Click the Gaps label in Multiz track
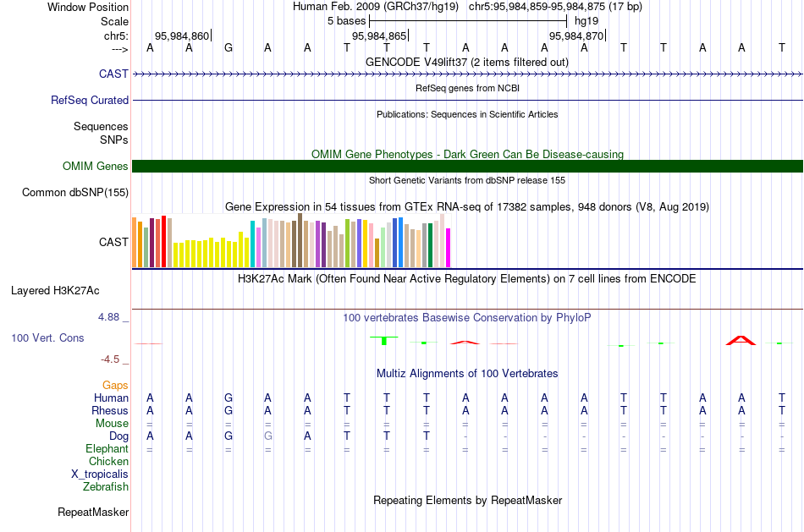Screen dimensions: 804x532 (x=115, y=386)
